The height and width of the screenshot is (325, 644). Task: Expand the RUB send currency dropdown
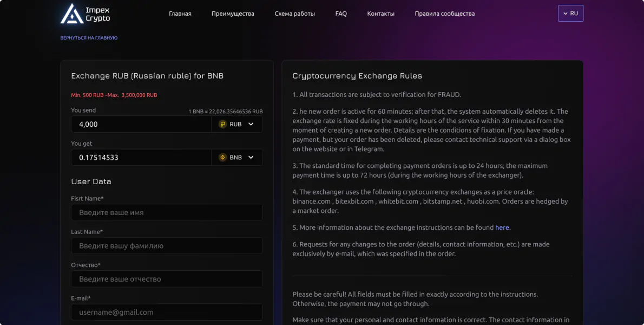pos(237,124)
